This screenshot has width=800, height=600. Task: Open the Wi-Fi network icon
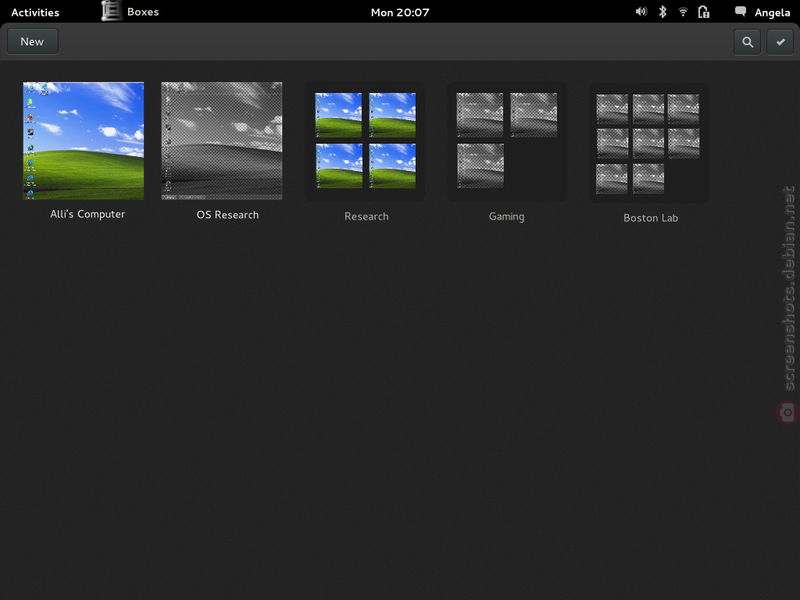pyautogui.click(x=683, y=12)
